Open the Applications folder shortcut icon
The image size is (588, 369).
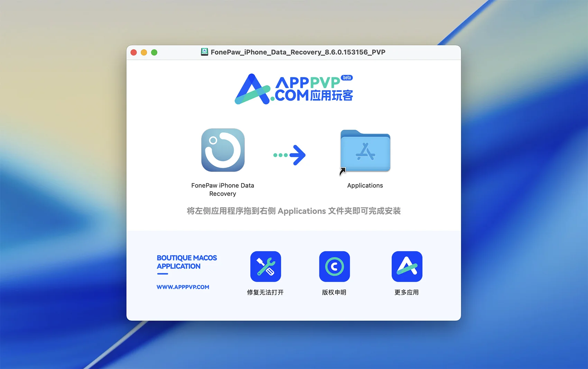pyautogui.click(x=365, y=151)
